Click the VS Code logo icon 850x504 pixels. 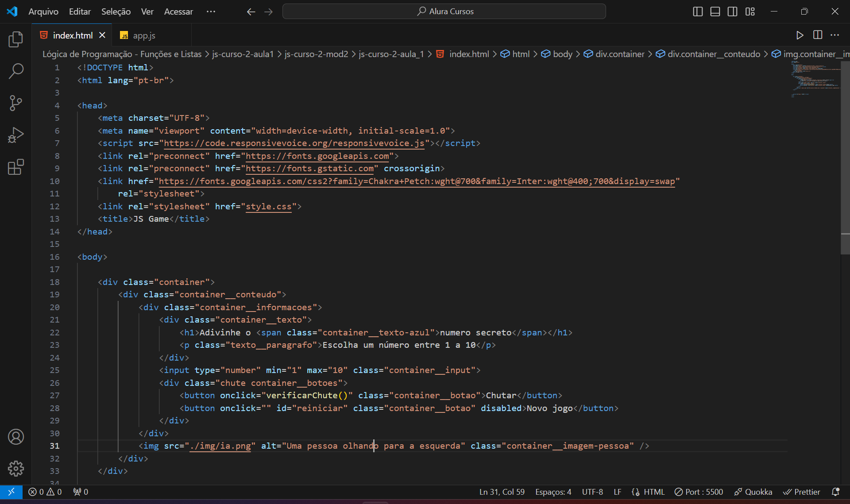(12, 12)
